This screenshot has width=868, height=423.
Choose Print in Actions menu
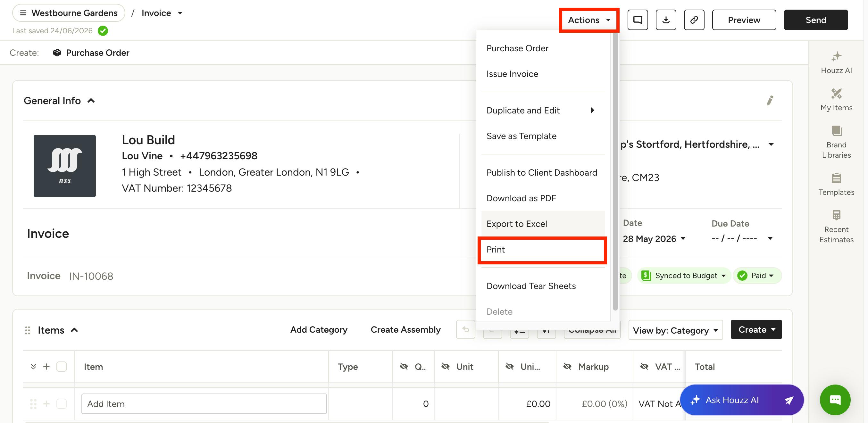542,250
